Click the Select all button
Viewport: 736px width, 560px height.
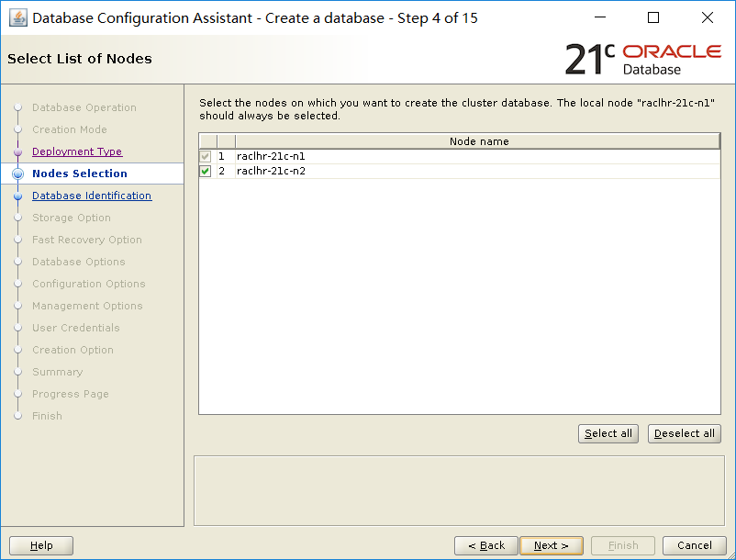point(608,433)
